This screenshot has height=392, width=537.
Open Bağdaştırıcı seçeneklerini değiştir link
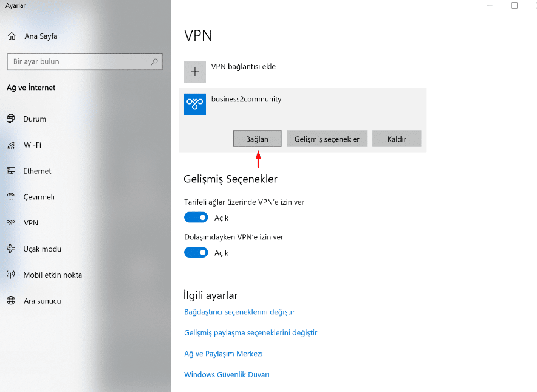[239, 312]
